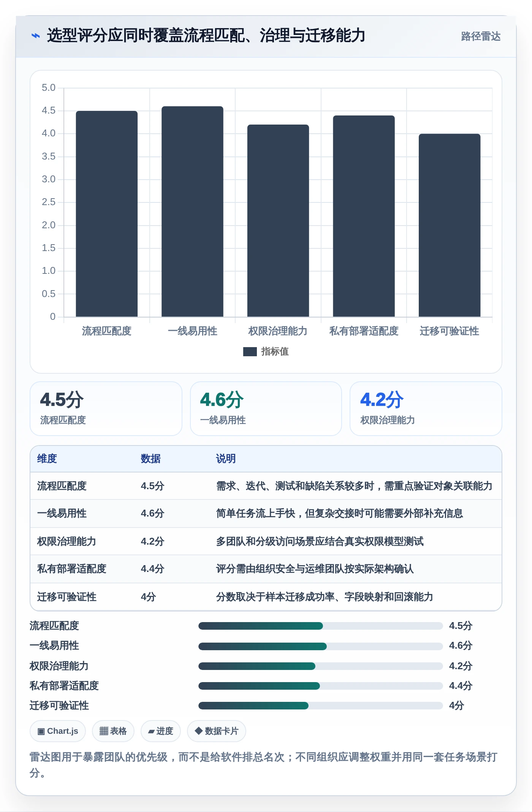Click the 数据卡片 tag chip

click(x=216, y=731)
